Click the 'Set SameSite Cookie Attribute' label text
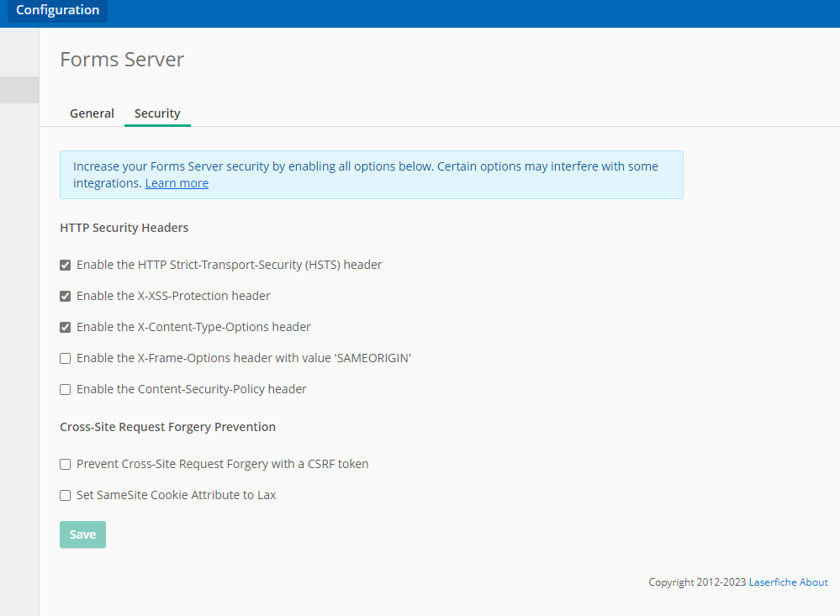This screenshot has height=616, width=840. coord(176,495)
